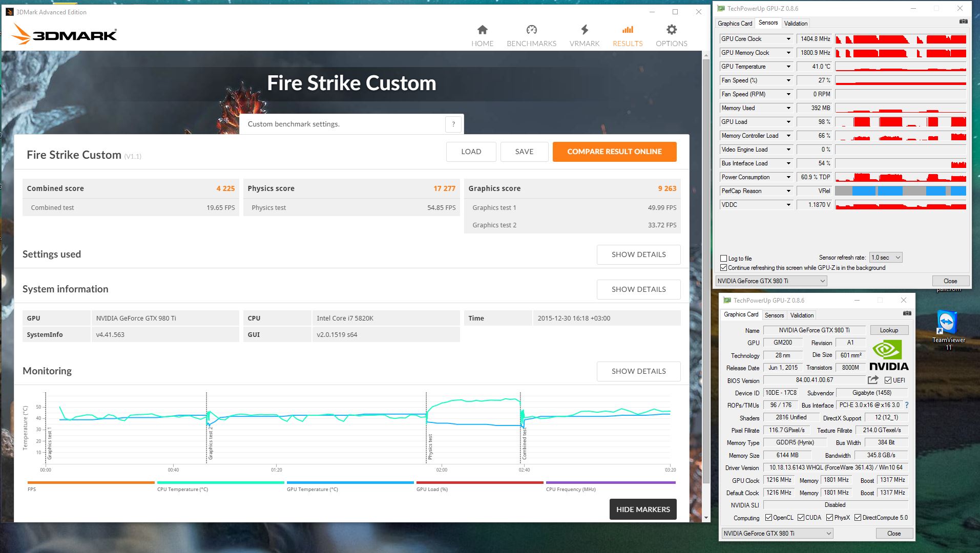The image size is (980, 553).
Task: Toggle the Log to file checkbox
Action: [x=724, y=259]
